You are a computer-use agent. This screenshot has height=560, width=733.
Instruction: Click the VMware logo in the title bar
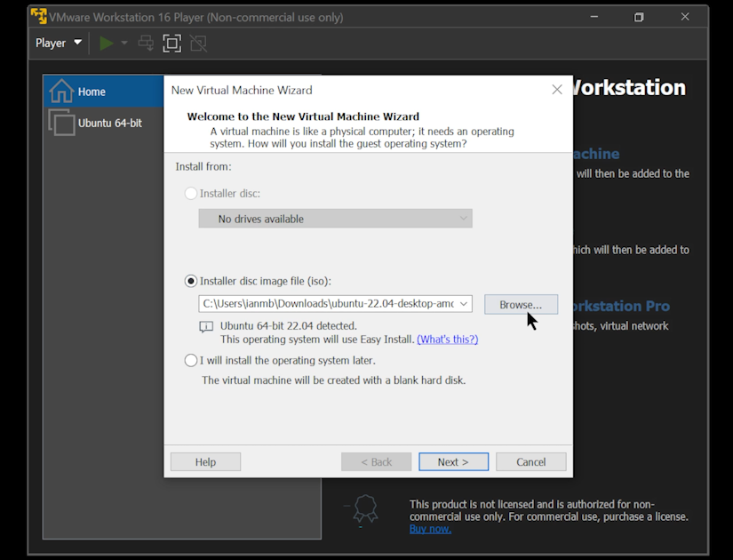pos(37,16)
